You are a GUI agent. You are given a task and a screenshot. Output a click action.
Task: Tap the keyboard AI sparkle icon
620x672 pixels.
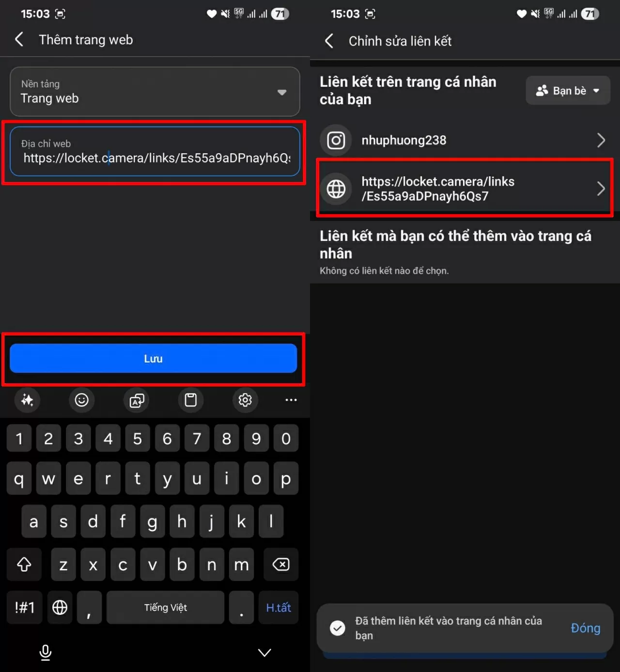(x=27, y=400)
